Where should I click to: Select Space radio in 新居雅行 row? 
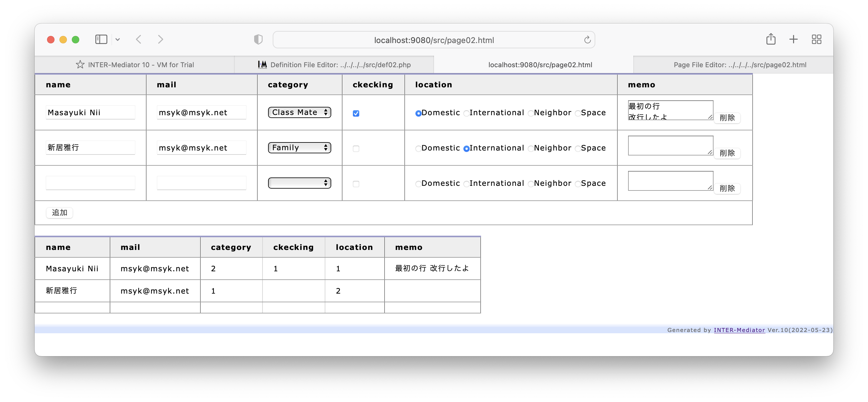click(x=578, y=149)
